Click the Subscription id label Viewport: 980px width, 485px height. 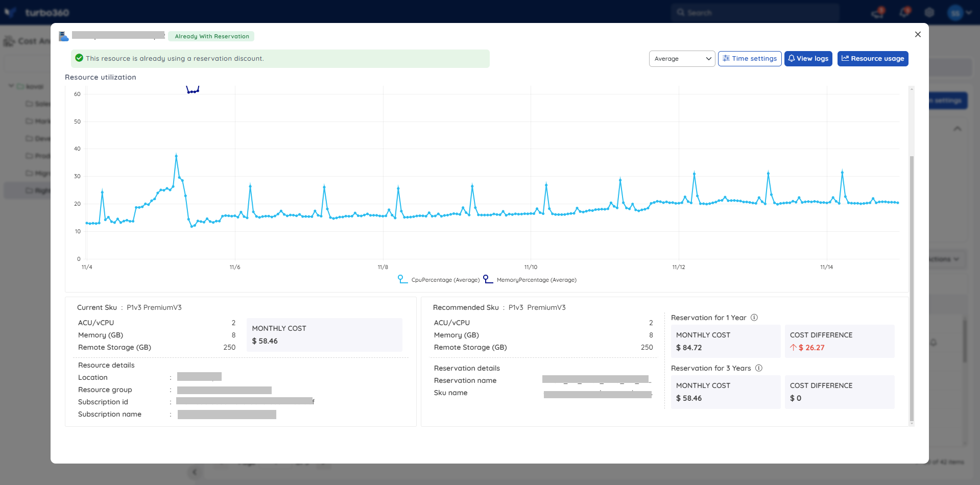click(x=103, y=402)
